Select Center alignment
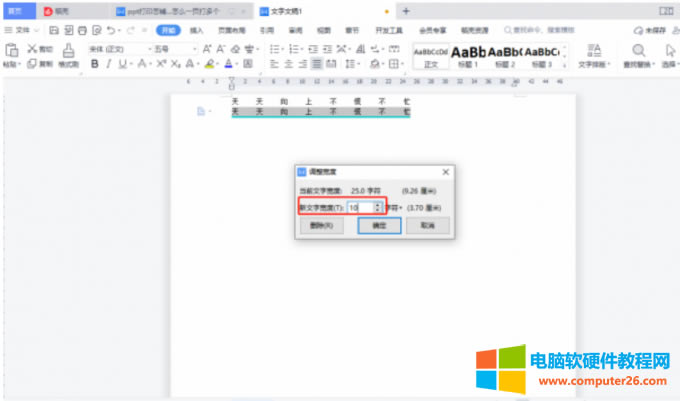This screenshot has width=680, height=401. coord(288,64)
